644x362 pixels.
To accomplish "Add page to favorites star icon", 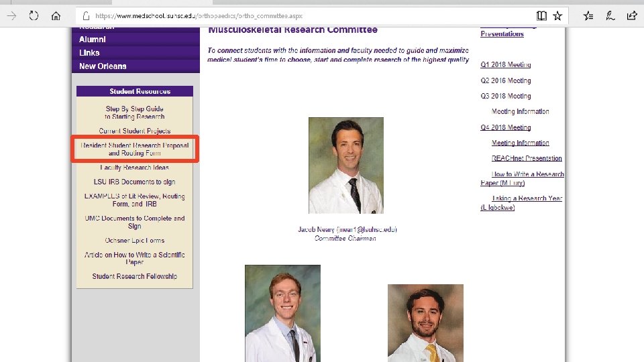I will 557,16.
